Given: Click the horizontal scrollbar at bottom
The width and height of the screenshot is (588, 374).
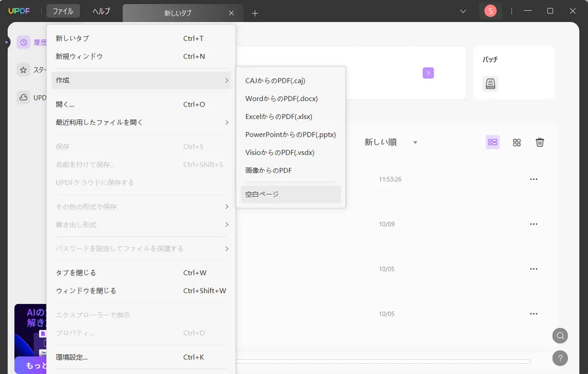Looking at the screenshot, I should (383, 362).
